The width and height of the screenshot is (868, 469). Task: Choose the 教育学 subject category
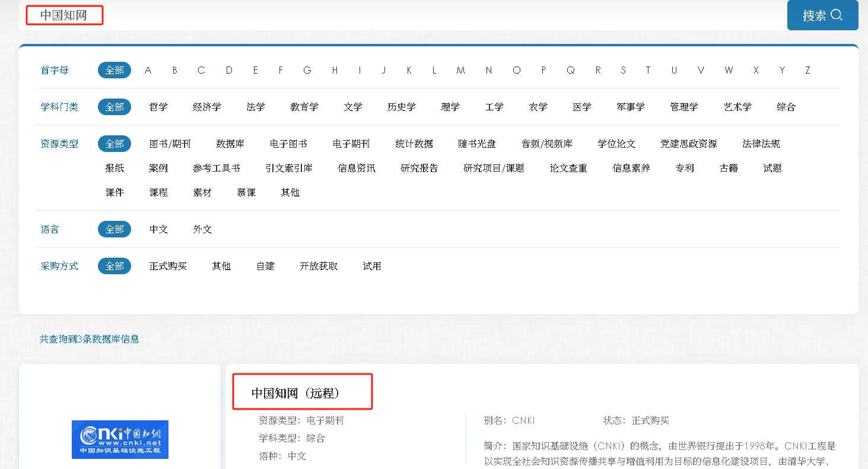304,107
